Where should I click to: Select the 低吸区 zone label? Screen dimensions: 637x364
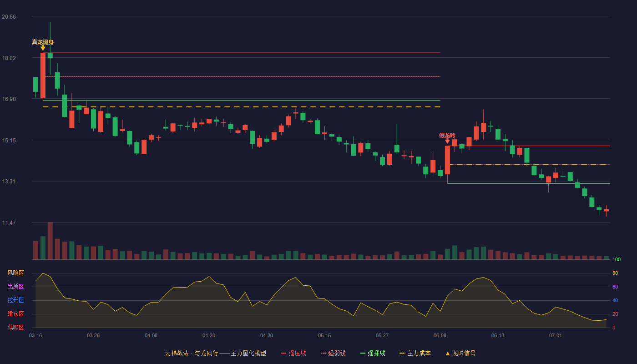tap(15, 327)
